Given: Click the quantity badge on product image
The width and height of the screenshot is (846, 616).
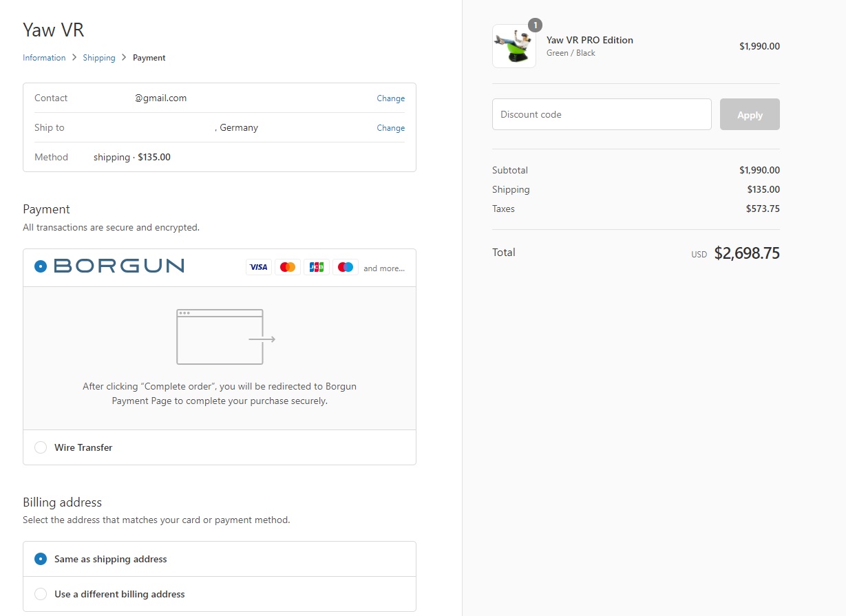Looking at the screenshot, I should [535, 25].
